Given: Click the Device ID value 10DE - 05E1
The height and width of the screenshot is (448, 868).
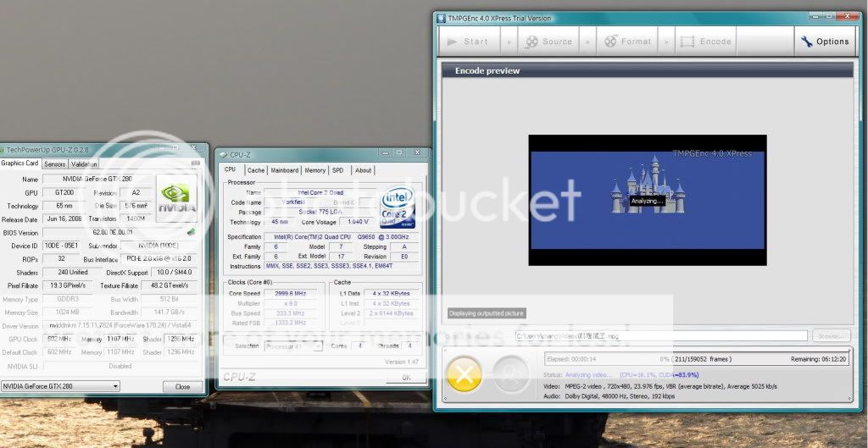Looking at the screenshot, I should click(63, 246).
